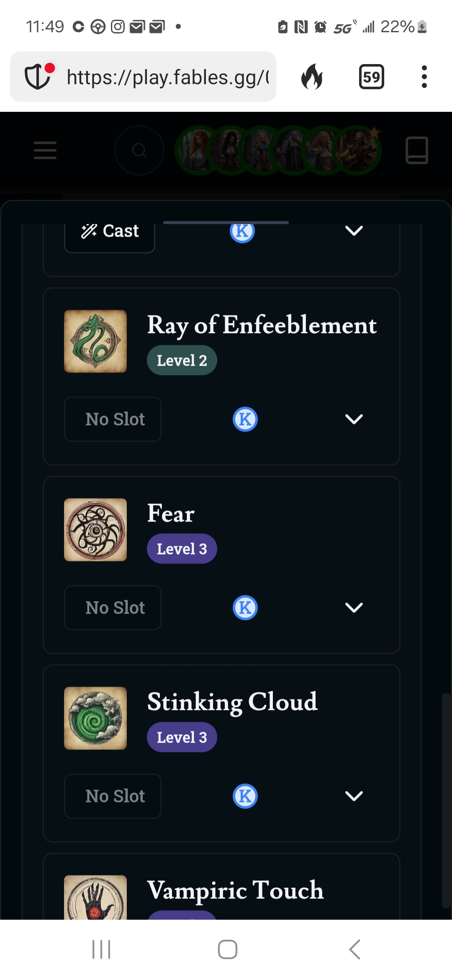Tap the K icon under Ray of Enfeeblement
The width and height of the screenshot is (452, 980).
[245, 419]
